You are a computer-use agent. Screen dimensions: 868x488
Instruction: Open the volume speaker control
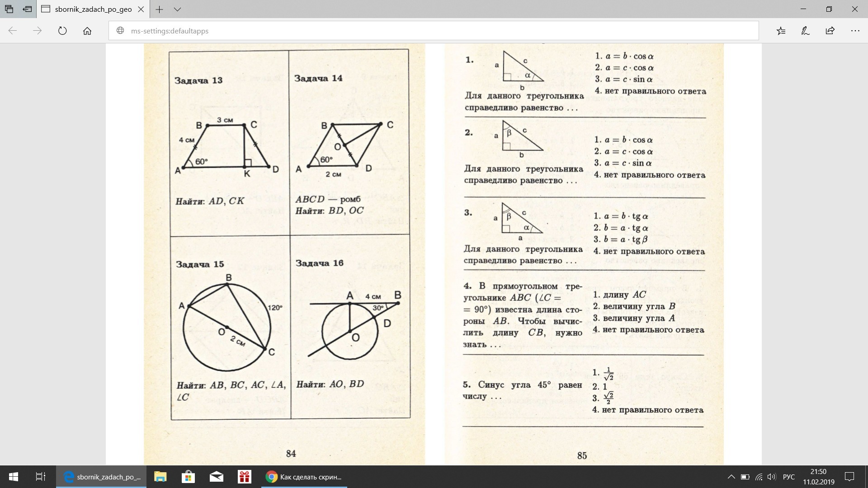pos(771,477)
